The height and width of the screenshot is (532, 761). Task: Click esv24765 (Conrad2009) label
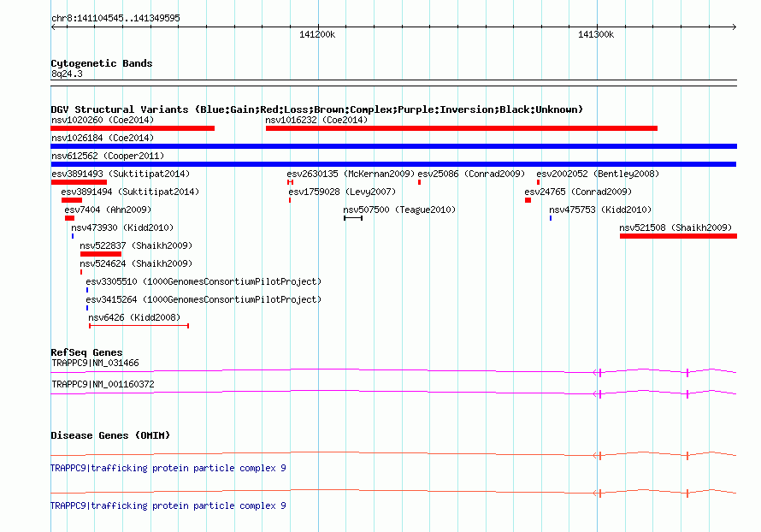[578, 192]
